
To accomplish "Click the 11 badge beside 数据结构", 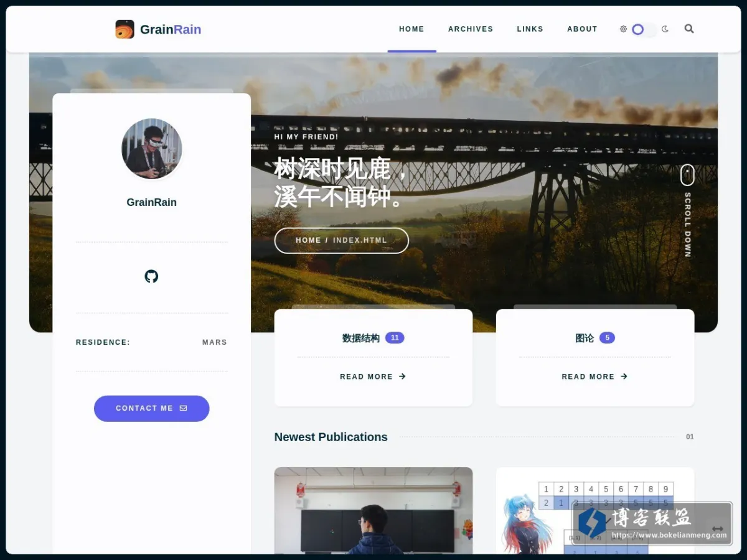I will (x=395, y=338).
